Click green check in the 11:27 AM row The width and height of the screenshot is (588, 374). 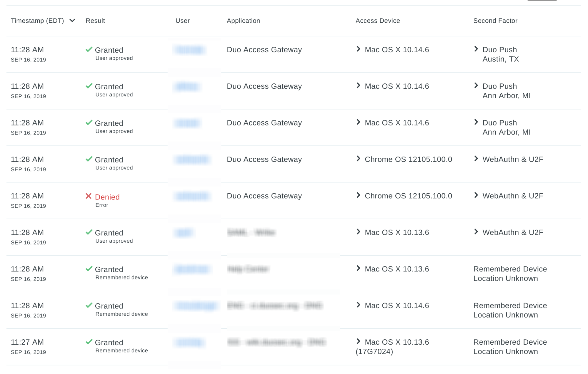tap(89, 342)
